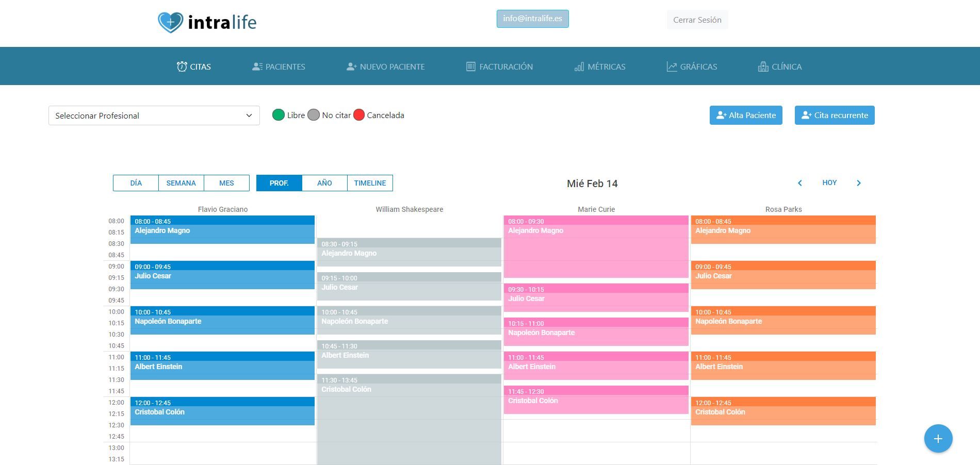Select the Mes calendar view

[x=226, y=183]
